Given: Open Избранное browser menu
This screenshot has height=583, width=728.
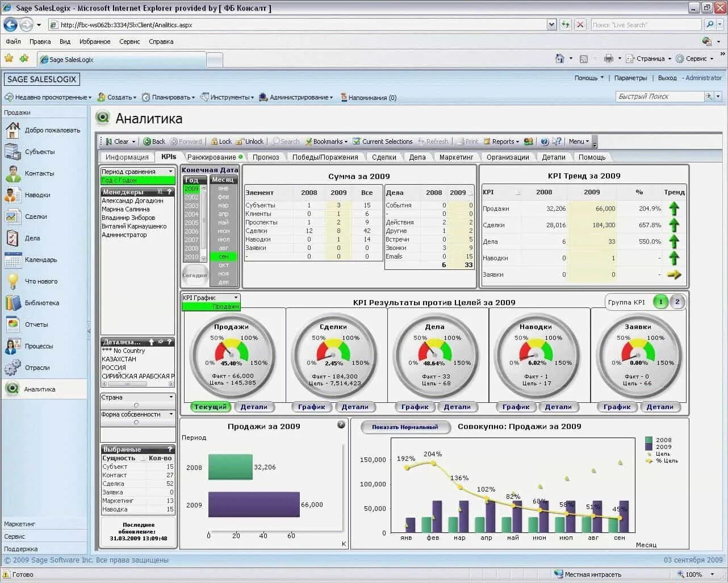Looking at the screenshot, I should (x=95, y=41).
